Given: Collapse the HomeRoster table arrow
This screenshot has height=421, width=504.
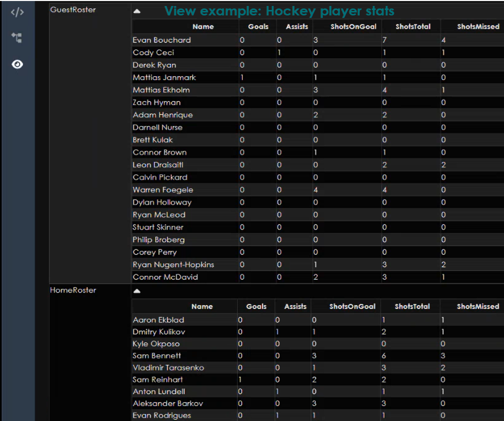Looking at the screenshot, I should [x=137, y=291].
